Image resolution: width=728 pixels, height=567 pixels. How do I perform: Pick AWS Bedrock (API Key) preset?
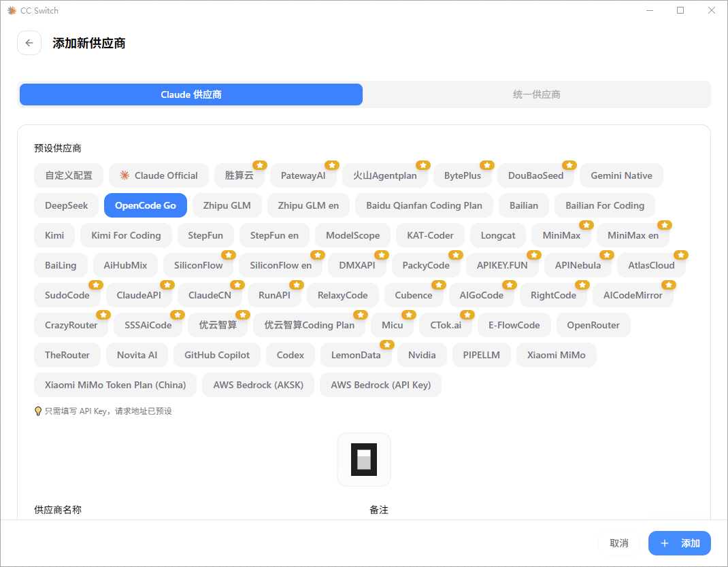click(x=381, y=385)
